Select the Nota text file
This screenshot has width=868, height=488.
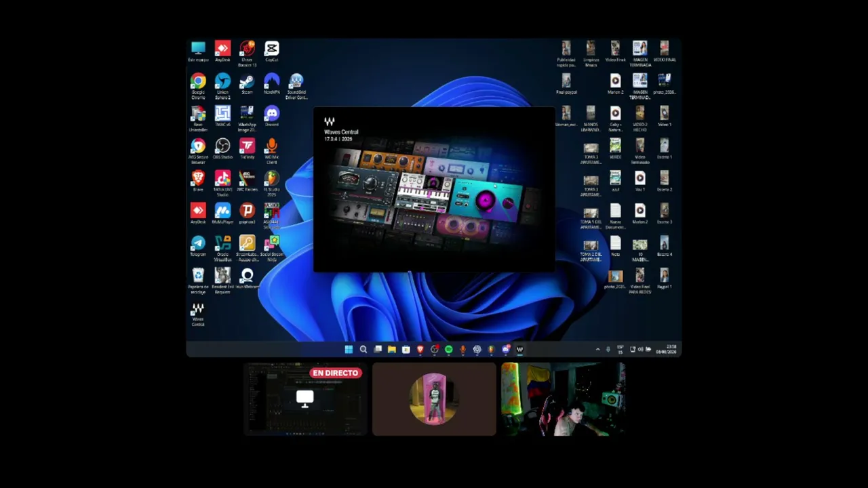615,247
